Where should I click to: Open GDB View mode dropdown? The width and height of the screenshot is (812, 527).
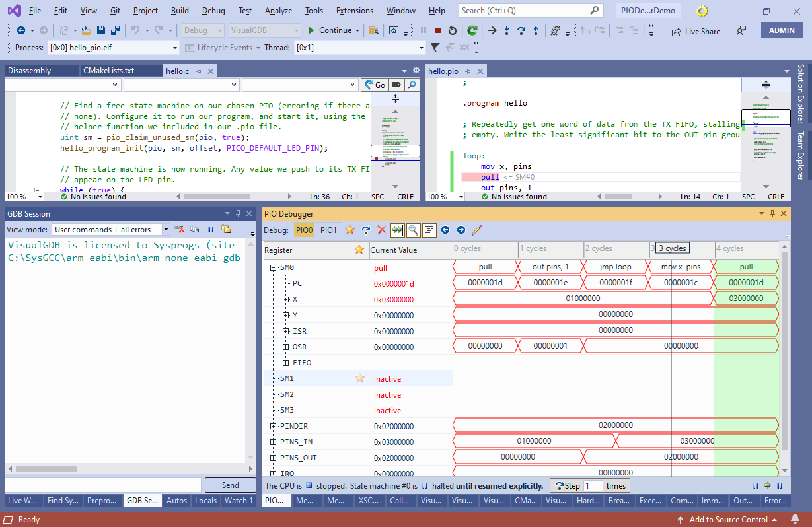pyautogui.click(x=165, y=229)
